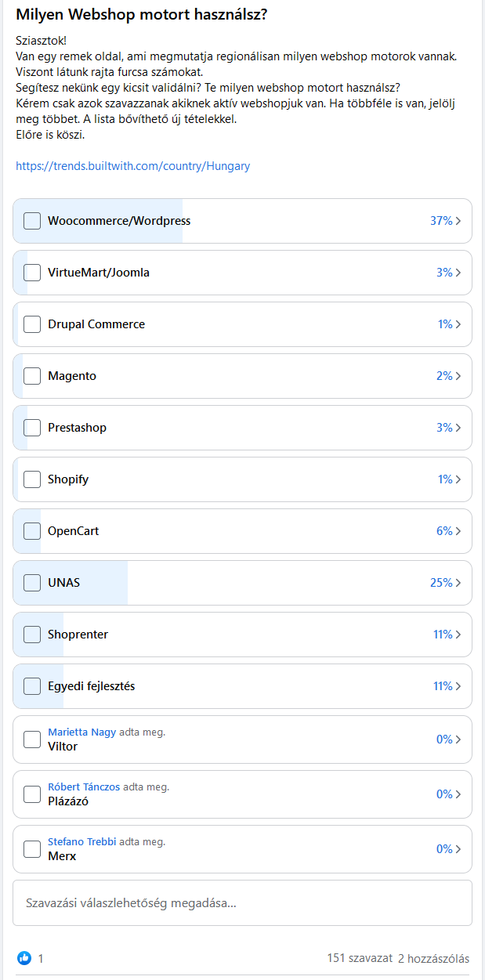Click the new poll option input field

click(x=242, y=903)
